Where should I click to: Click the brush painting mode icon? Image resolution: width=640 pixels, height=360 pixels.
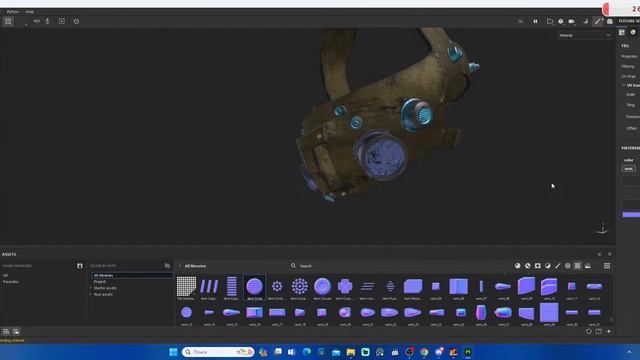pyautogui.click(x=598, y=21)
